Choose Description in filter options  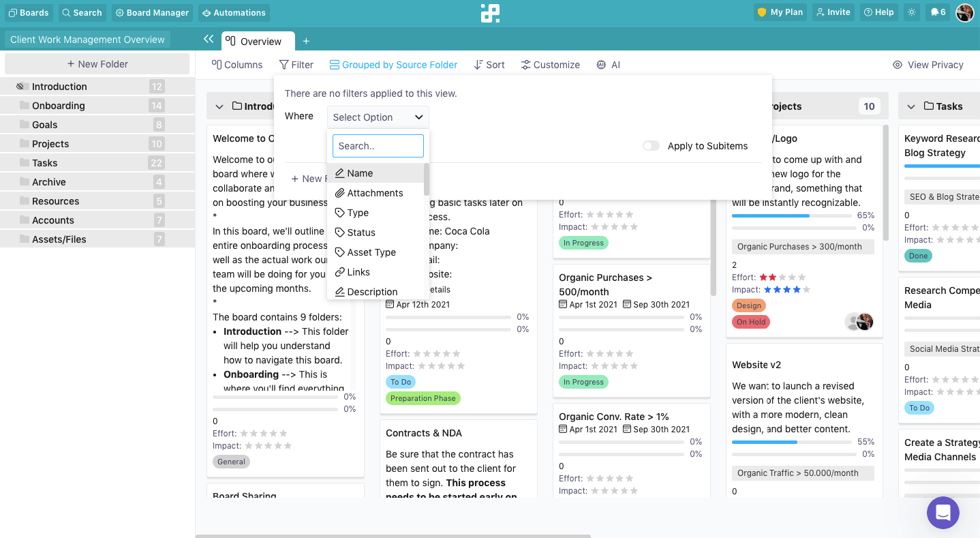[376, 291]
